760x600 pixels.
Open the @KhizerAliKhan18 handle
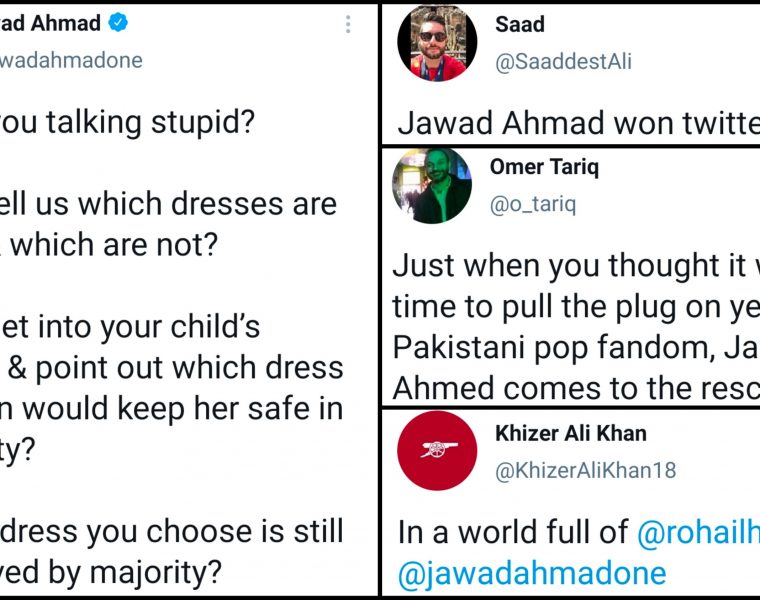[585, 470]
